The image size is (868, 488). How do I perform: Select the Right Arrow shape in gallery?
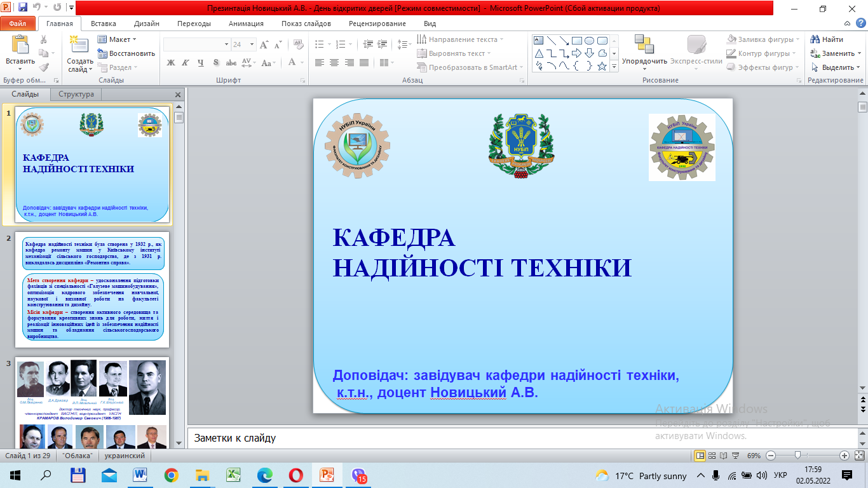pyautogui.click(x=576, y=53)
